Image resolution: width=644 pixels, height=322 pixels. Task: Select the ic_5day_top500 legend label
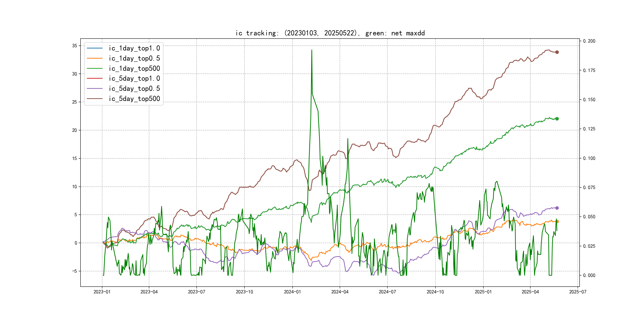134,99
